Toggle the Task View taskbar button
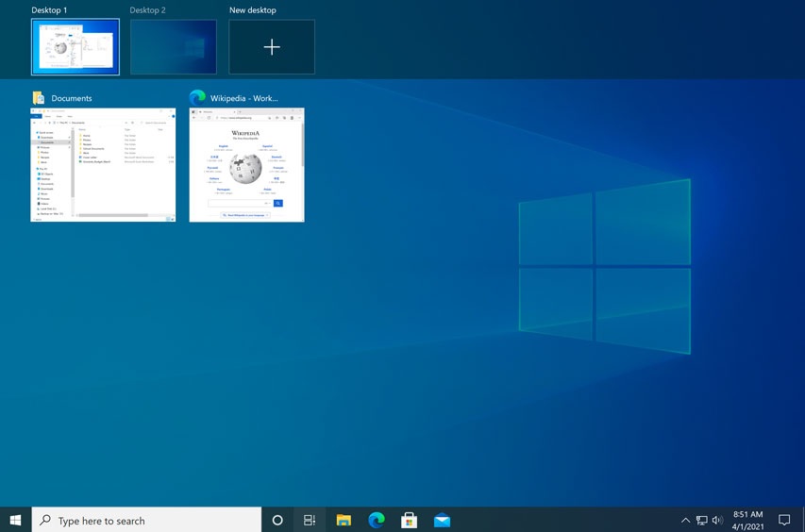Screen dimensions: 805x532 (310, 520)
